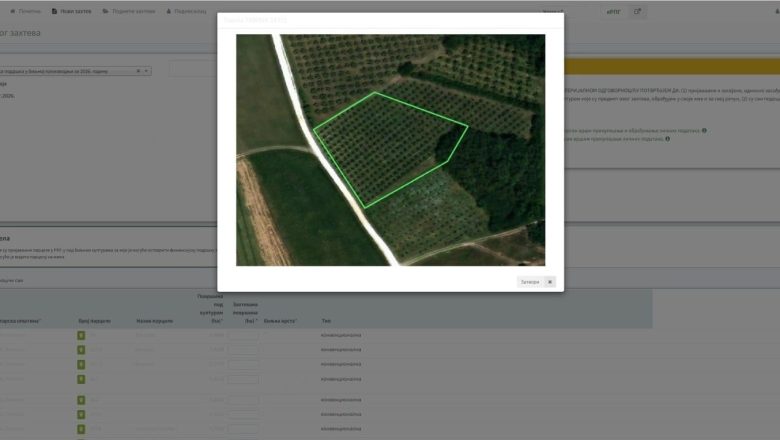Click the info icon after the second consent statement
Screen dimensions: 780x440
[x=668, y=139]
